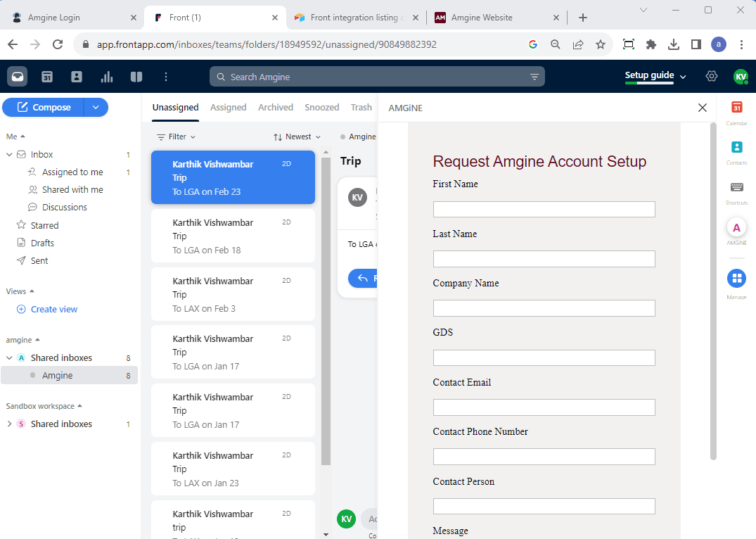The image size is (756, 539).
Task: Share this page from the address bar
Action: [x=578, y=44]
